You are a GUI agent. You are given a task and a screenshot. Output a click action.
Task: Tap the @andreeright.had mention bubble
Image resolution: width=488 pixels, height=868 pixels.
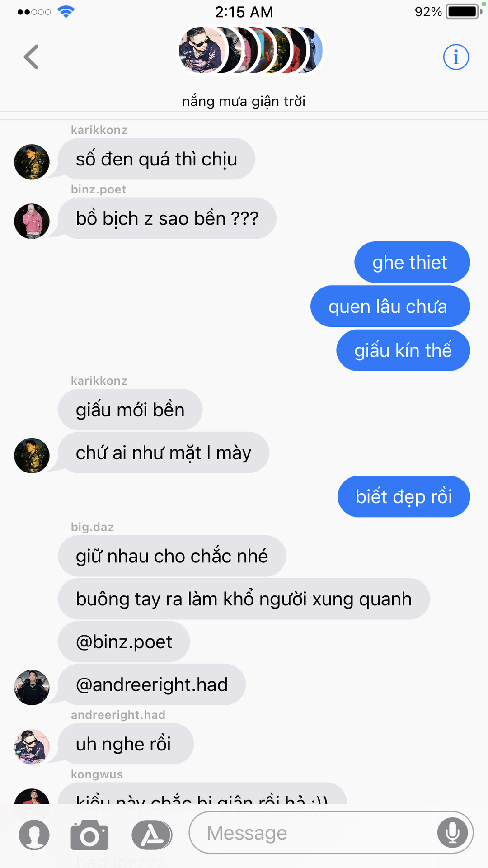152,684
